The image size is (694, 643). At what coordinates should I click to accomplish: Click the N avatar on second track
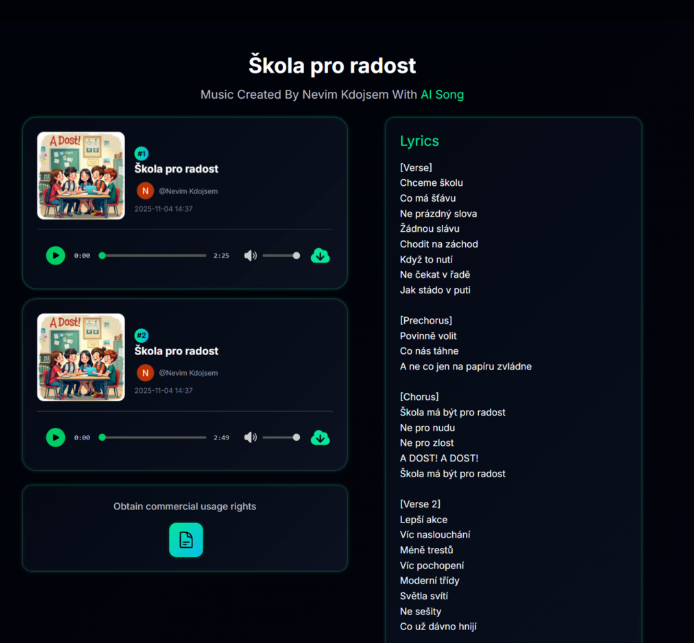pos(145,372)
